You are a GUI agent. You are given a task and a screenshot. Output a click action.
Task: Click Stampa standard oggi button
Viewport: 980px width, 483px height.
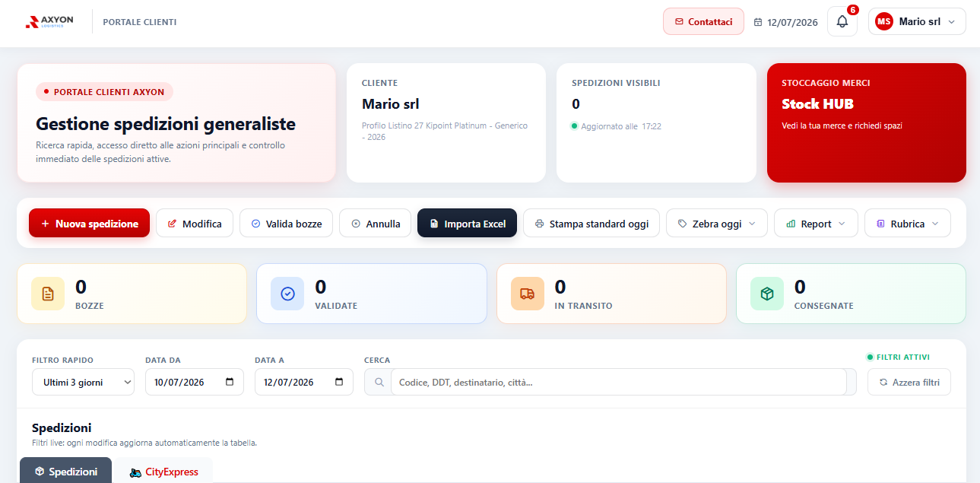click(x=591, y=224)
